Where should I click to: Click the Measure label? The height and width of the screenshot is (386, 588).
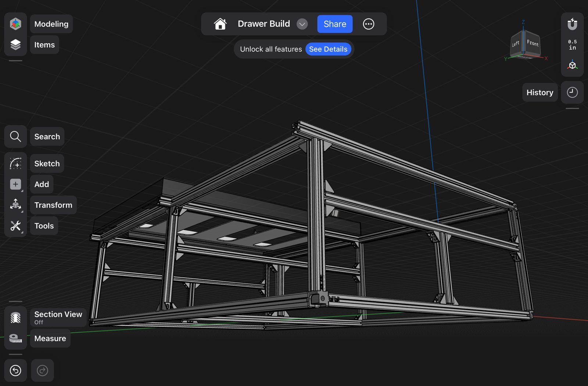pyautogui.click(x=50, y=338)
